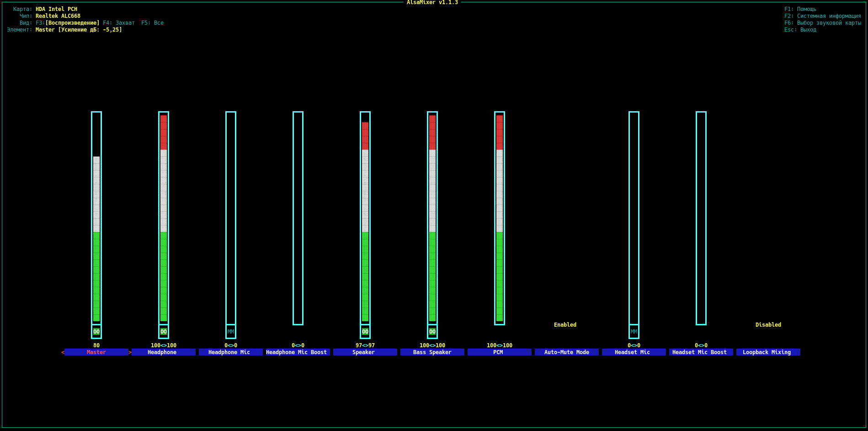Adjust the Headphone volume bar
The height and width of the screenshot is (431, 868).
(x=164, y=218)
